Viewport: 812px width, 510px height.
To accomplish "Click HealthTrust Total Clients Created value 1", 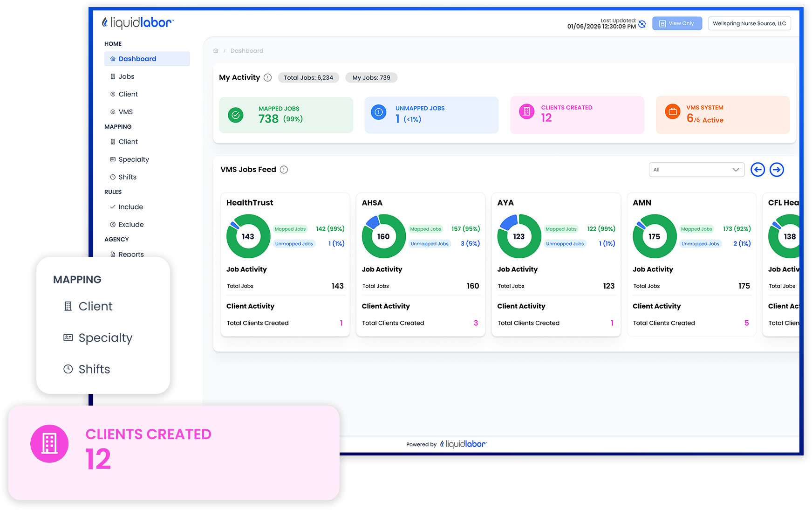I will point(341,323).
